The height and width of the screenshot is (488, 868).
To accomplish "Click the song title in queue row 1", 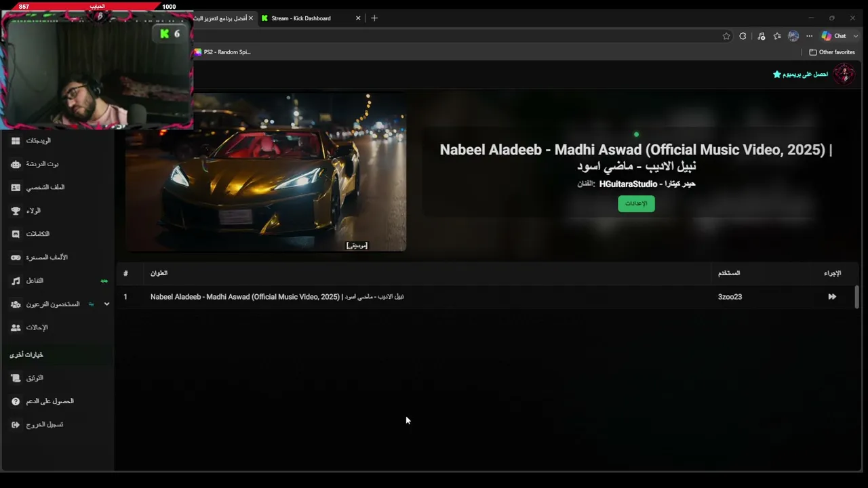I will pyautogui.click(x=277, y=297).
